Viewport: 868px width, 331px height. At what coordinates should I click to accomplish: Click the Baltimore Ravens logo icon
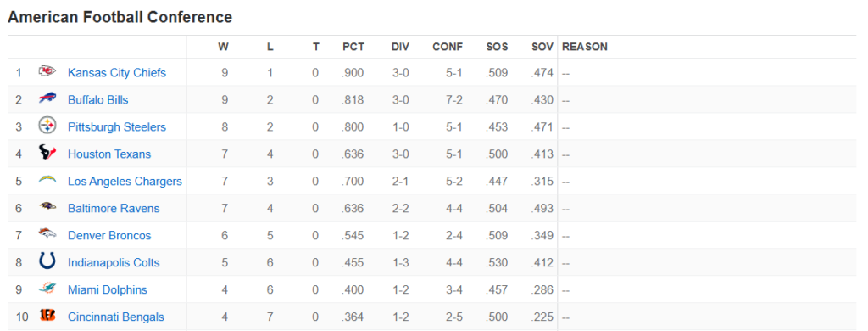point(47,207)
